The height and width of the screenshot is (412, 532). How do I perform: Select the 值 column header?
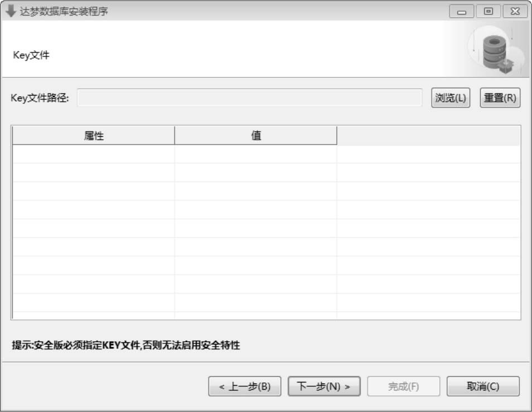coord(256,136)
